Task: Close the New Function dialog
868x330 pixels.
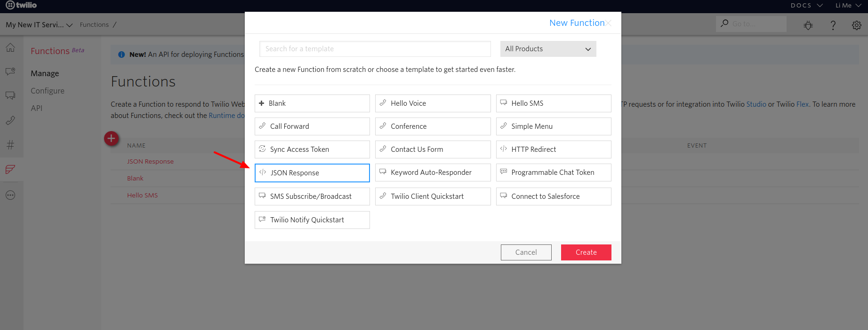Action: point(609,23)
